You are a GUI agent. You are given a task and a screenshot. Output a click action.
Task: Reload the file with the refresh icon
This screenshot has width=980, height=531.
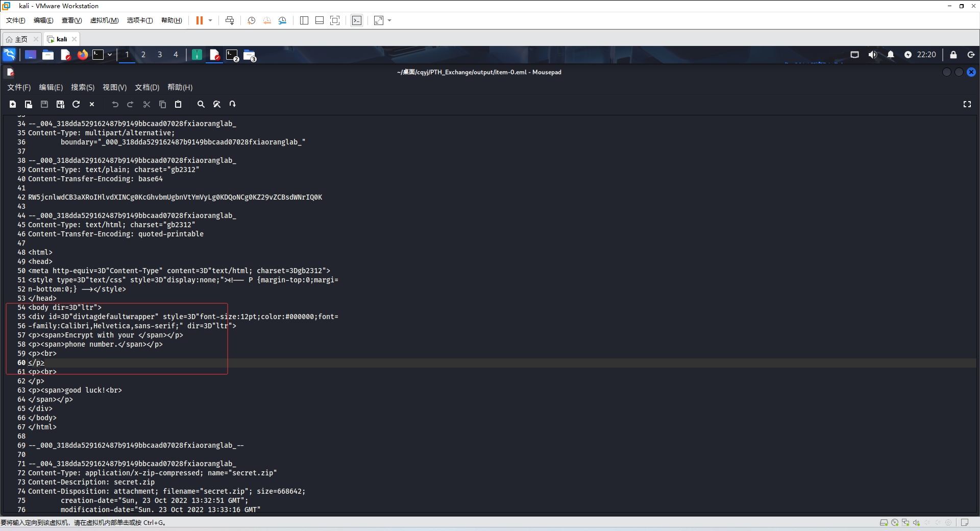(76, 104)
